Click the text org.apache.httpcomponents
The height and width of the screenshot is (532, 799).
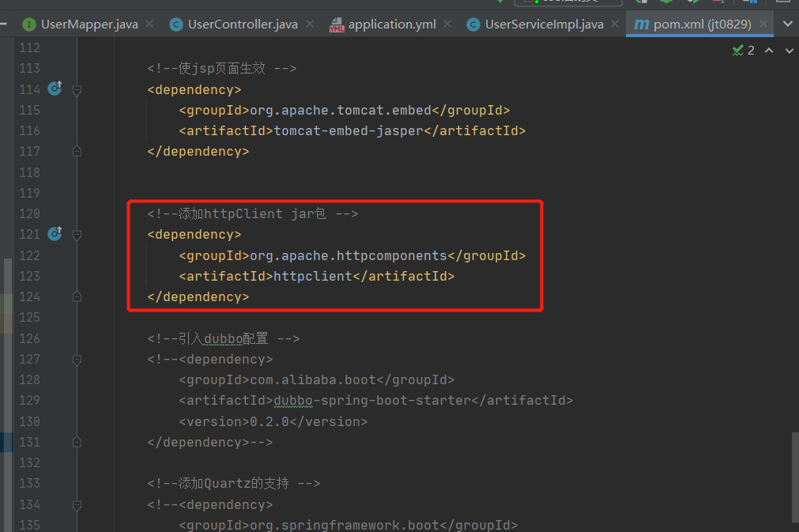(348, 255)
